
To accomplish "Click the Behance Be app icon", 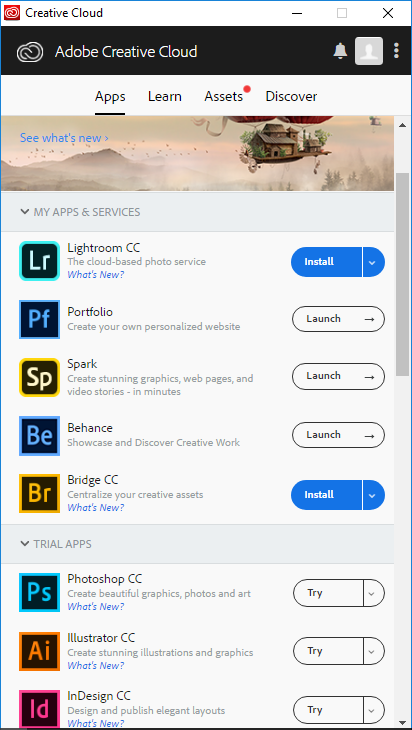I will pos(40,436).
